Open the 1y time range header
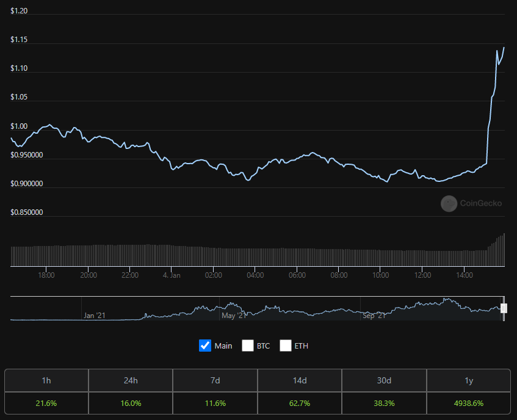Image resolution: width=517 pixels, height=420 pixels. click(x=469, y=380)
